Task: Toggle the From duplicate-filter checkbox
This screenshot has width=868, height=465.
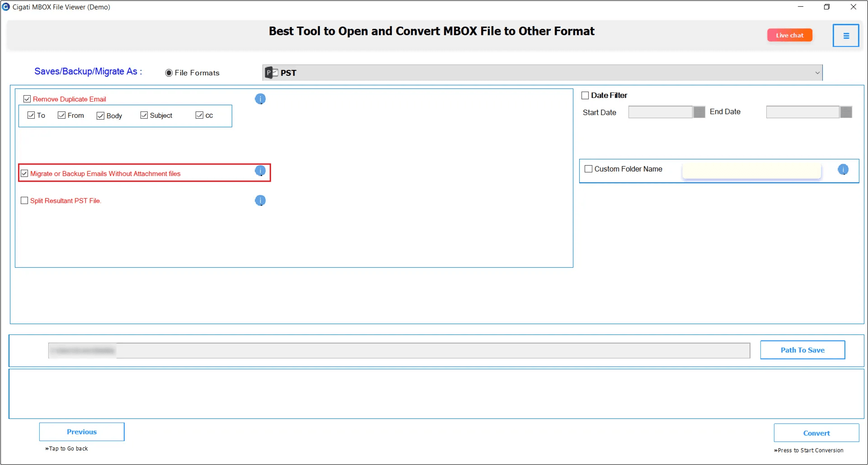Action: tap(62, 115)
